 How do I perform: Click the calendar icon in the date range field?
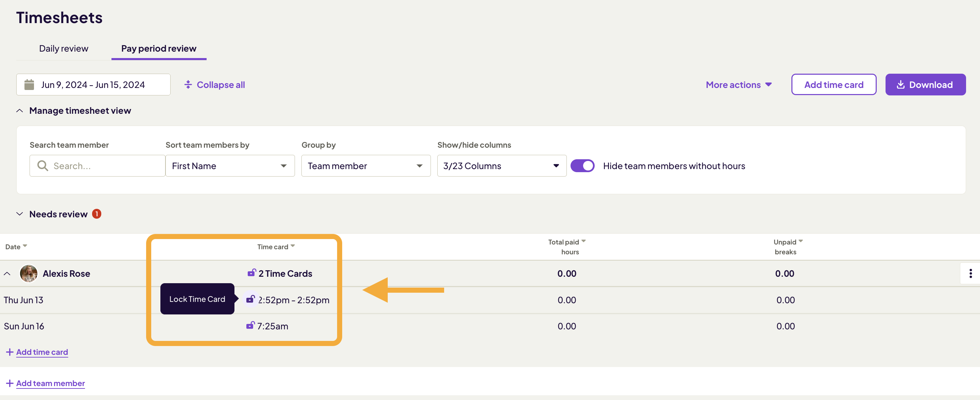tap(29, 85)
